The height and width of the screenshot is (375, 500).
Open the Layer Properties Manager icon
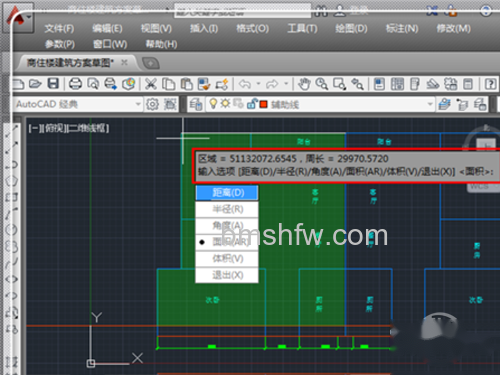point(196,105)
